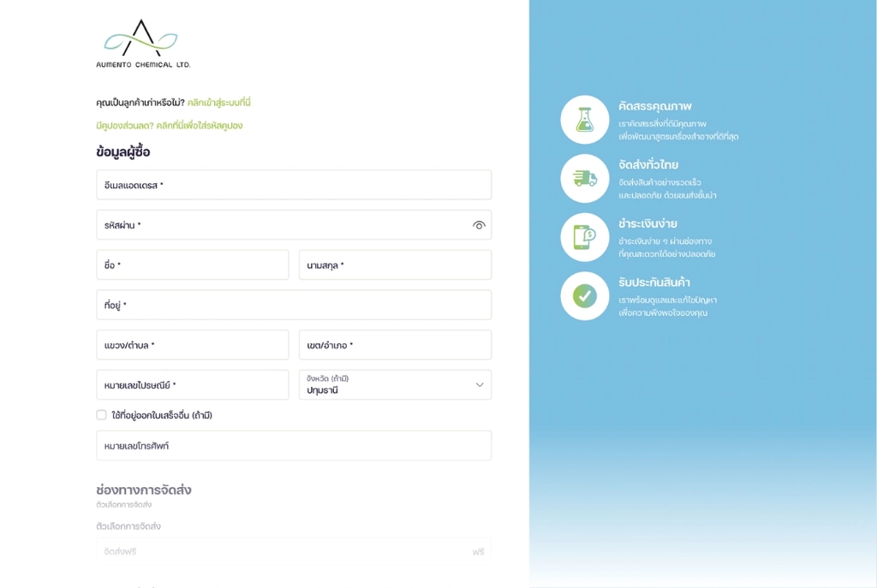This screenshot has height=588, width=877.
Task: Focus the email address input field
Action: 294,185
